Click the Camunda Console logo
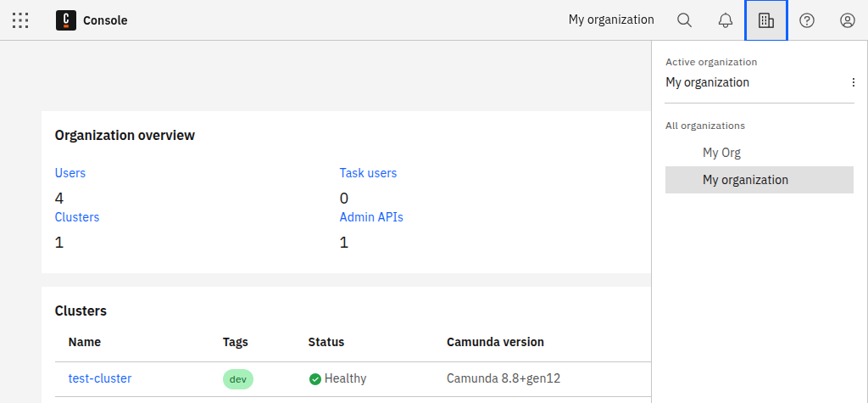 66,20
